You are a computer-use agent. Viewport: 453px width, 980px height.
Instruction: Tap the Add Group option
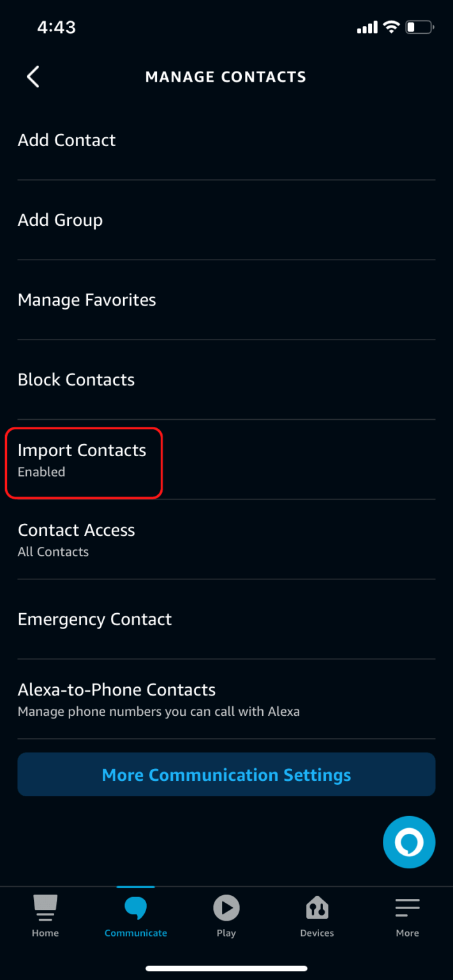60,219
